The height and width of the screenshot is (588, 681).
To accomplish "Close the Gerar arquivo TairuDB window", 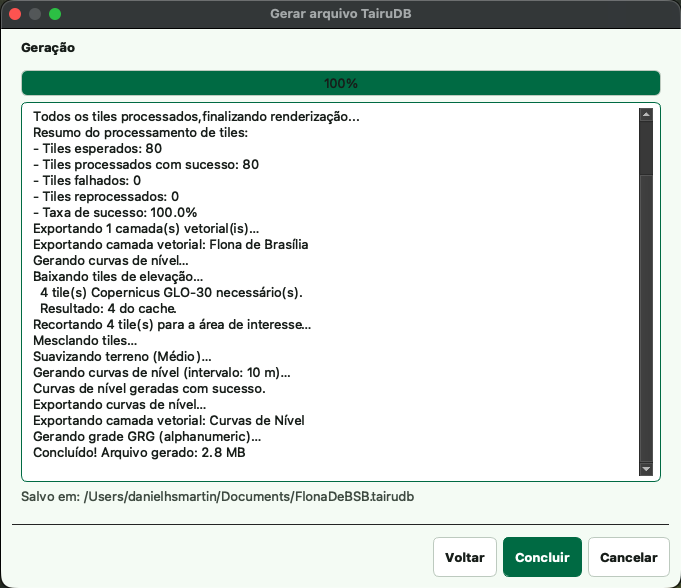I will click(x=15, y=14).
